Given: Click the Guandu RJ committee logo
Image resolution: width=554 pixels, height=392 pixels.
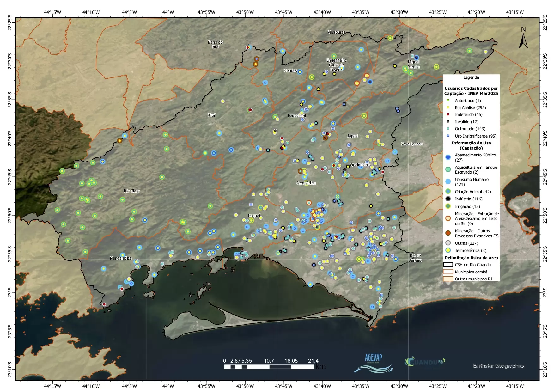Looking at the screenshot, I should click(424, 362).
